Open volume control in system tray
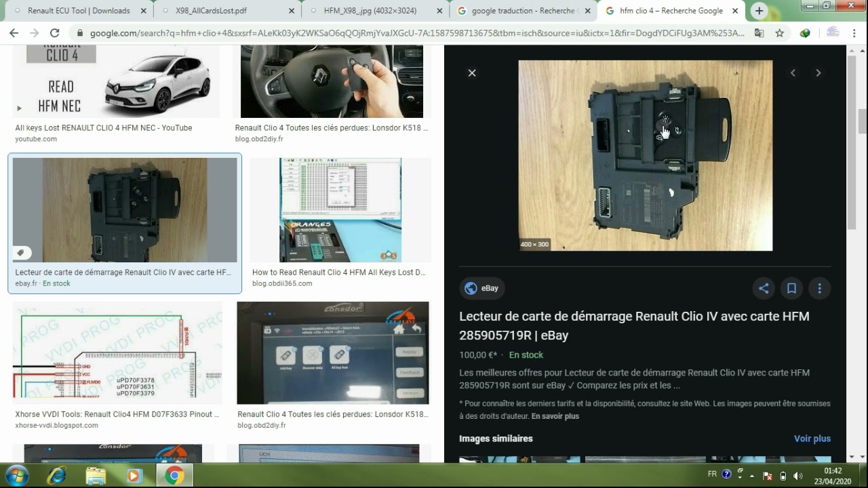The image size is (868, 488). 797,476
